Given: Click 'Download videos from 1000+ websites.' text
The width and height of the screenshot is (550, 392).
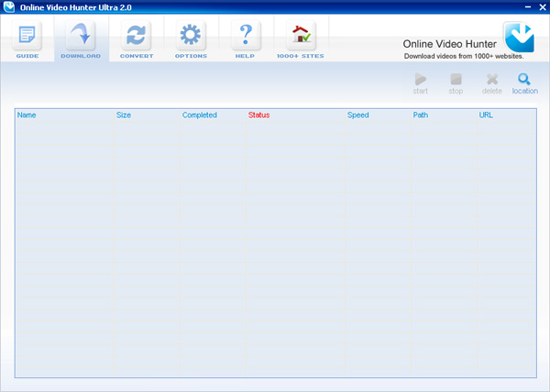Looking at the screenshot, I should click(464, 56).
